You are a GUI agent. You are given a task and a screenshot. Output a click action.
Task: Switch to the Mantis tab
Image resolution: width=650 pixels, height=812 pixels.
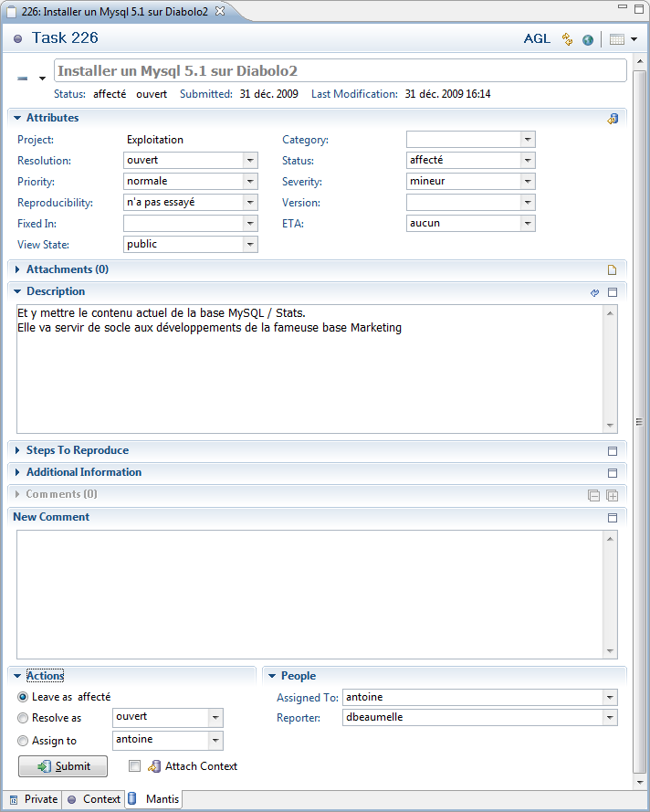[153, 799]
